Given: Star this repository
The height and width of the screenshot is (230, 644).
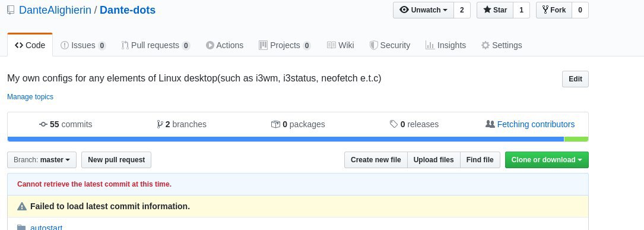Looking at the screenshot, I should [x=495, y=10].
